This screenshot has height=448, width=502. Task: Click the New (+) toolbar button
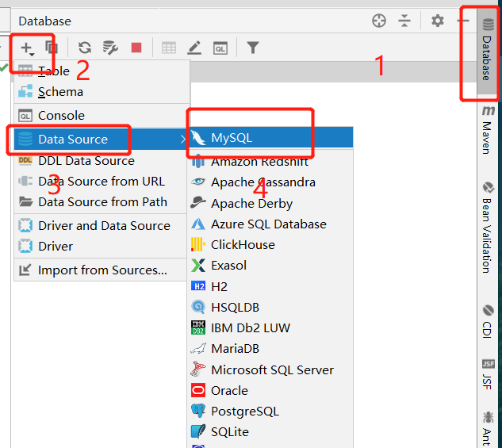(27, 48)
